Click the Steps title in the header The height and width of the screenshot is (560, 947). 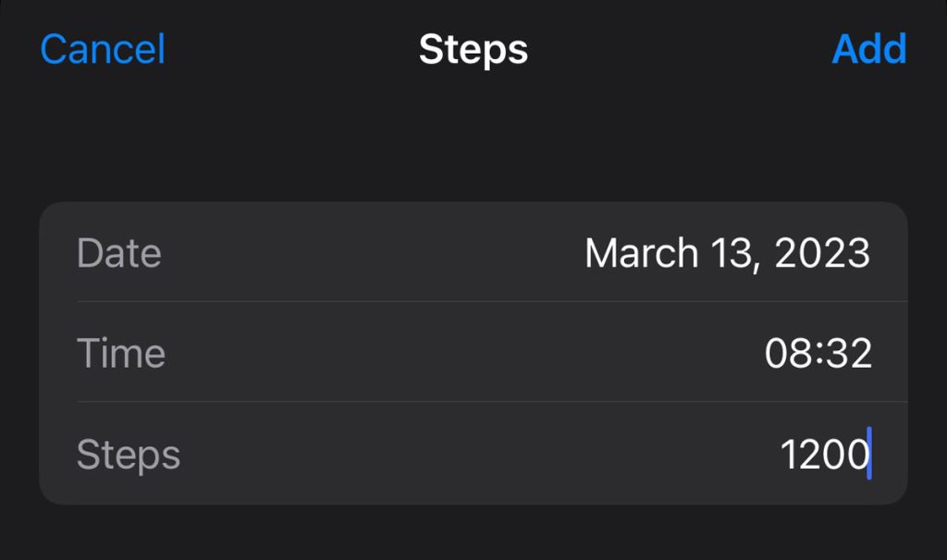(x=473, y=49)
